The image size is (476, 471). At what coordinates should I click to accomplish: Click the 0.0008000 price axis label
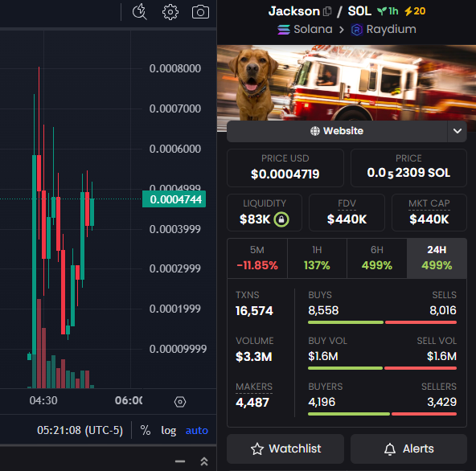click(175, 68)
